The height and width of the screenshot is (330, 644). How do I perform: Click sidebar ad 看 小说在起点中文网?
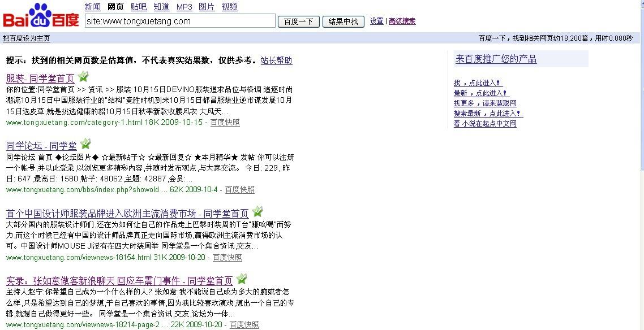tap(485, 123)
